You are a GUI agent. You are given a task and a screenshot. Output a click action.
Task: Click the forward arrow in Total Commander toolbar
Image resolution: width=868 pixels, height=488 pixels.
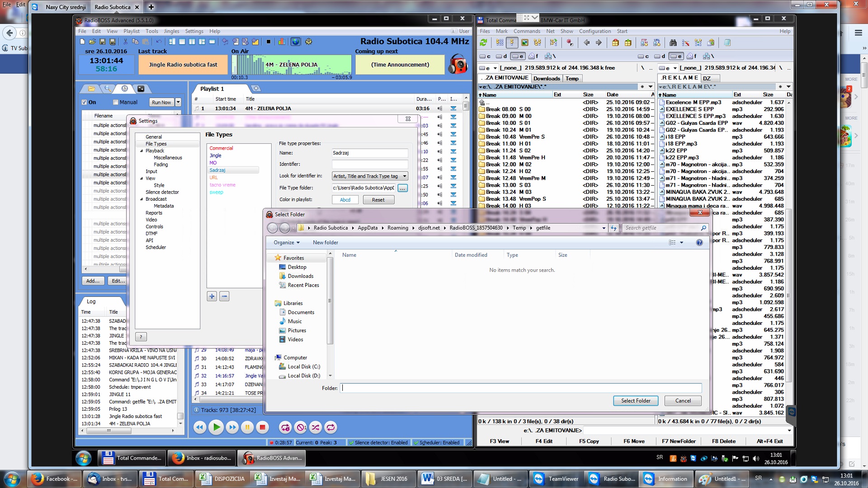(599, 42)
